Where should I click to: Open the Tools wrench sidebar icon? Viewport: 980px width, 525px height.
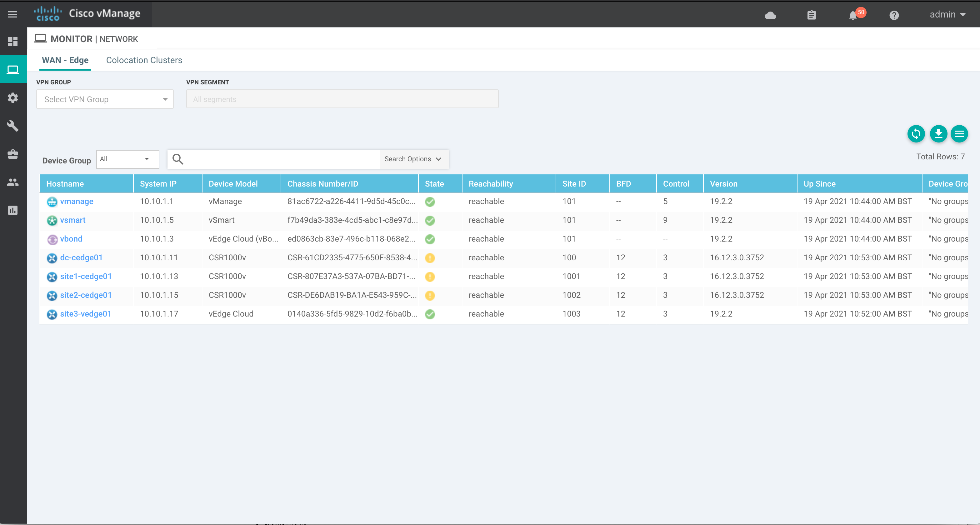tap(12, 126)
